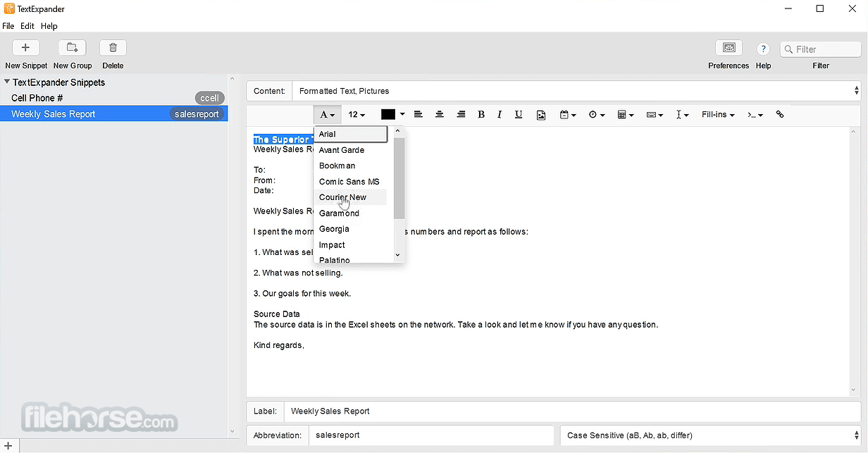Open the File menu
This screenshot has width=868, height=453.
[8, 26]
